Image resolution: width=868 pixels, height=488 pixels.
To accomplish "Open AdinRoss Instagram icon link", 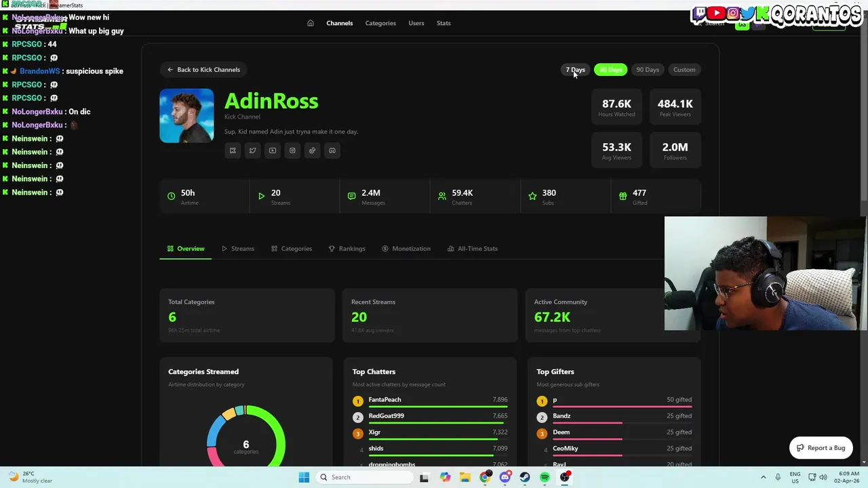I will coord(292,150).
